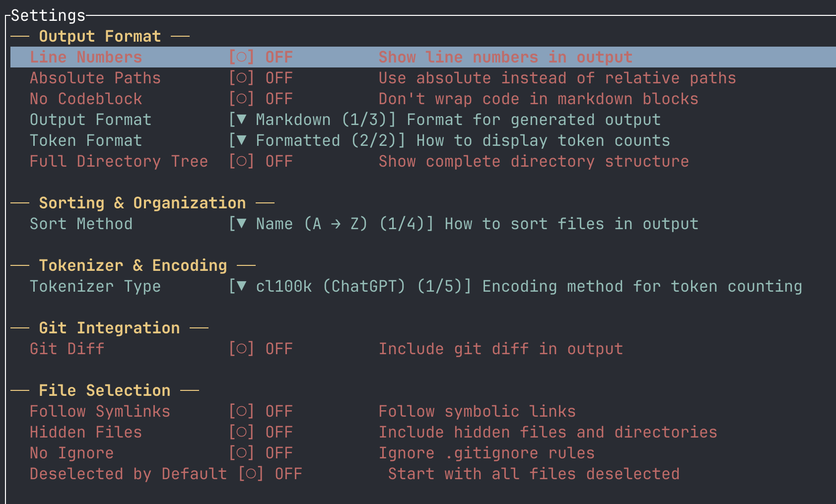Select the No Ignore setting label
The height and width of the screenshot is (504, 836).
(72, 453)
